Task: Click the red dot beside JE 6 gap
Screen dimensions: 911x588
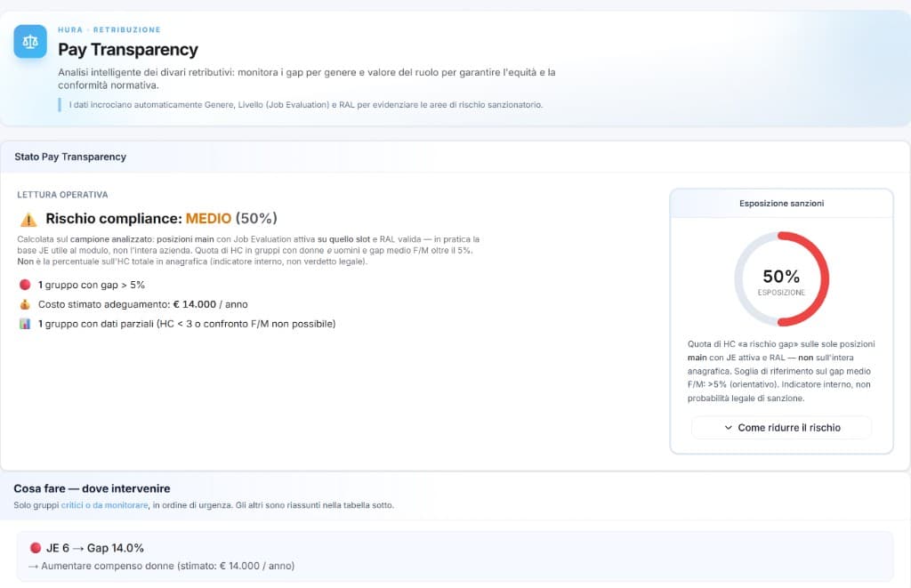Action: (x=35, y=548)
